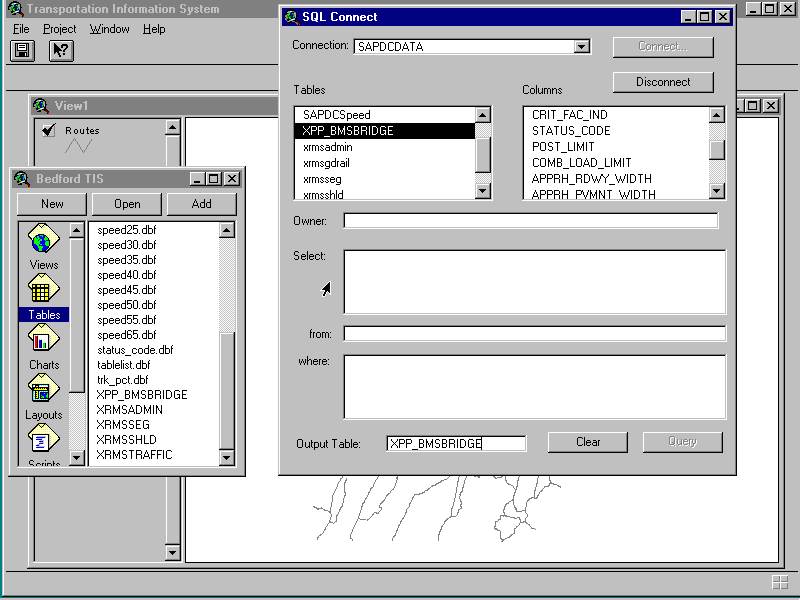The image size is (800, 600).
Task: Click the Routes line symbol in legend
Action: tap(79, 147)
